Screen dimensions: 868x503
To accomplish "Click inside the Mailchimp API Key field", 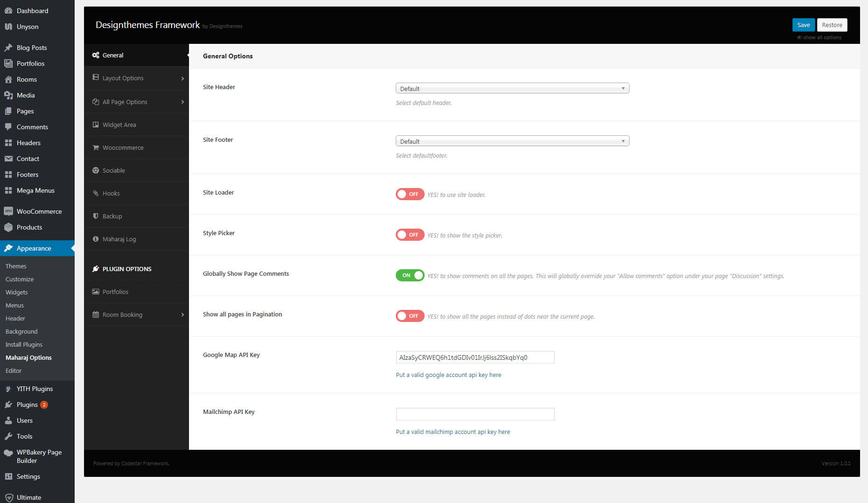I will [x=475, y=414].
